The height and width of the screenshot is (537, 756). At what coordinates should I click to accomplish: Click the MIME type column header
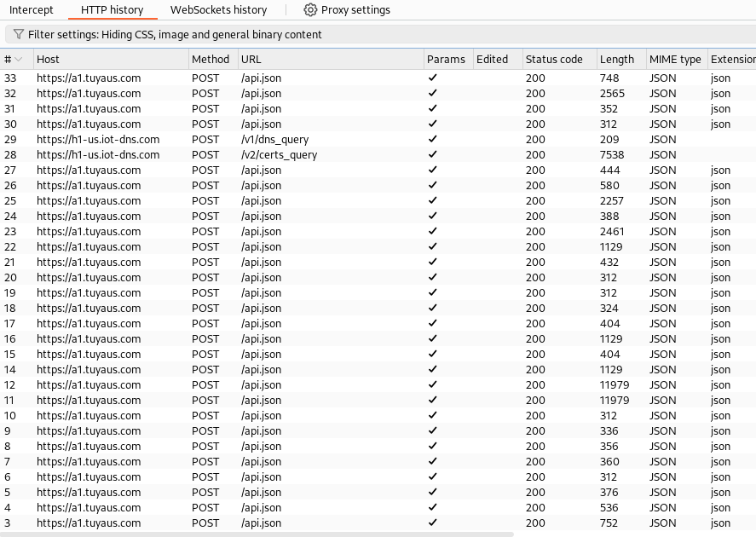[673, 59]
